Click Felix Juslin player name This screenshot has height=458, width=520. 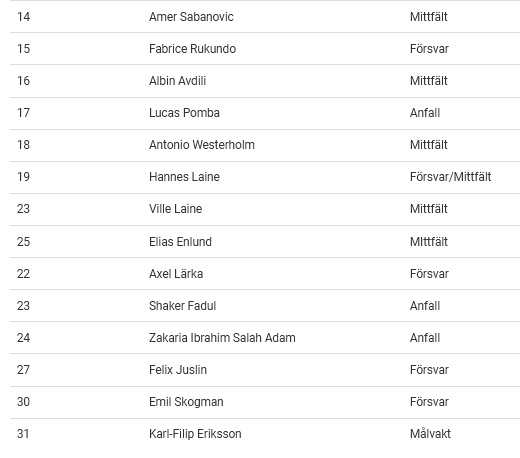tap(178, 370)
